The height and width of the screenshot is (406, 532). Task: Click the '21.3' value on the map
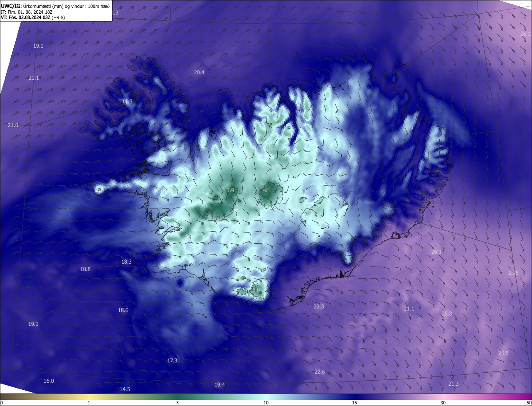point(453,384)
